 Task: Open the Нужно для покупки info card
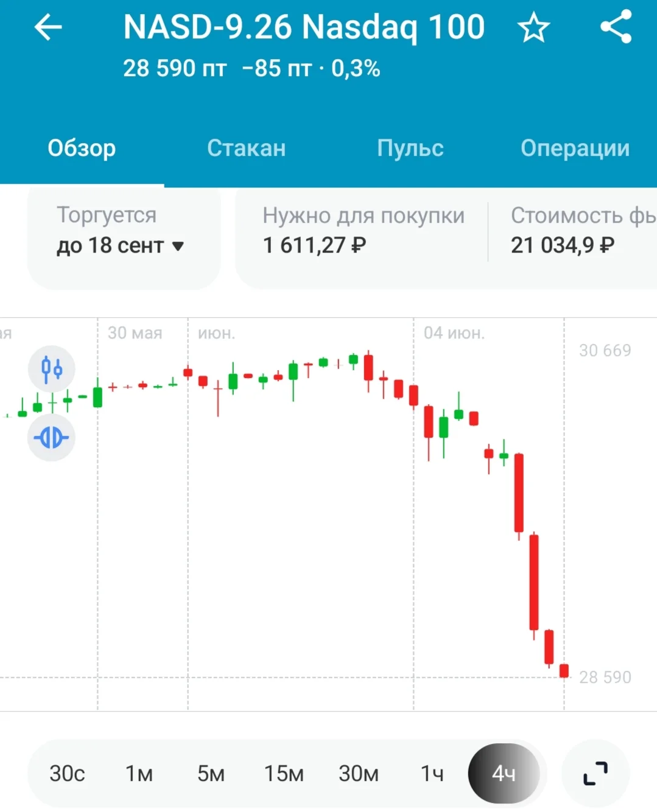364,231
